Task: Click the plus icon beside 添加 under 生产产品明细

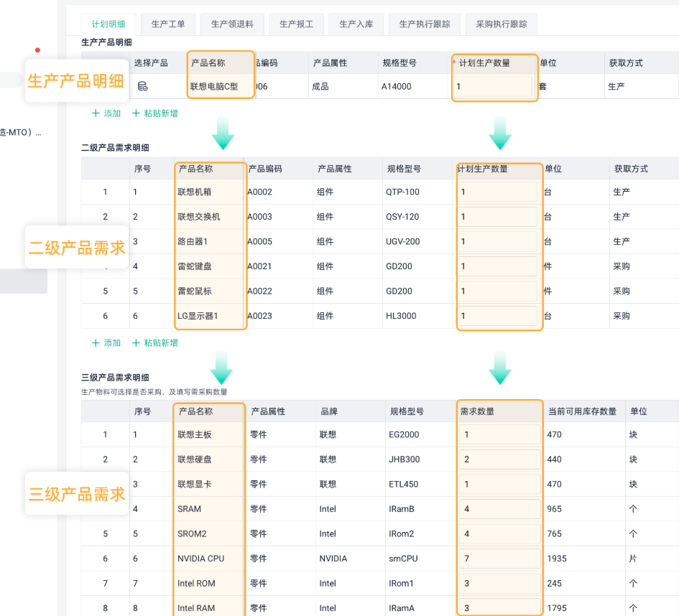Action: tap(96, 113)
